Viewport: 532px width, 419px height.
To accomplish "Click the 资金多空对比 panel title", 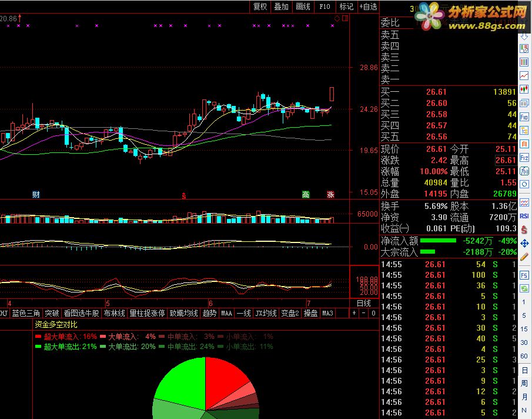I will (56, 324).
